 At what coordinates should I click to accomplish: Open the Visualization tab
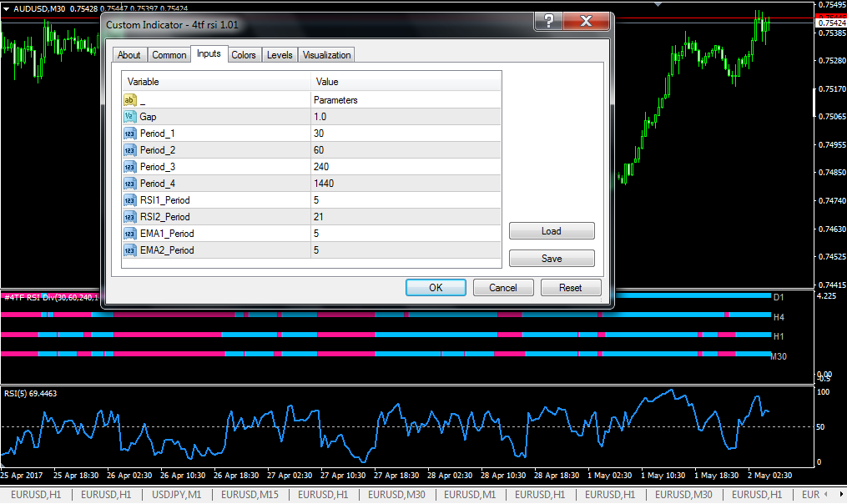[x=326, y=54]
